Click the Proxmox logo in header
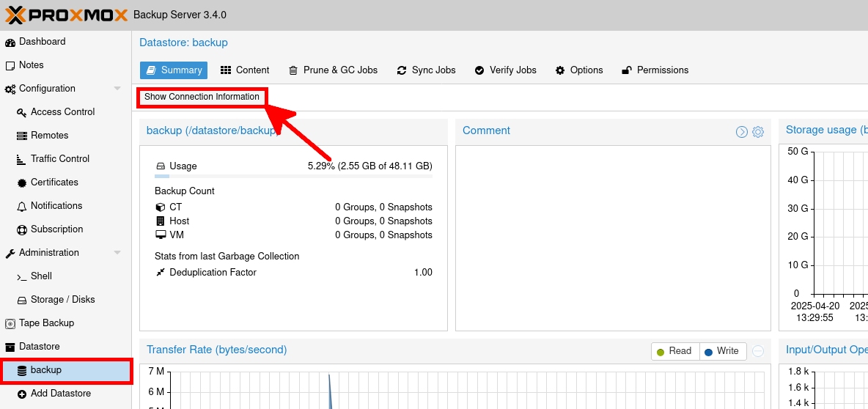Image resolution: width=868 pixels, height=409 pixels. [x=66, y=15]
